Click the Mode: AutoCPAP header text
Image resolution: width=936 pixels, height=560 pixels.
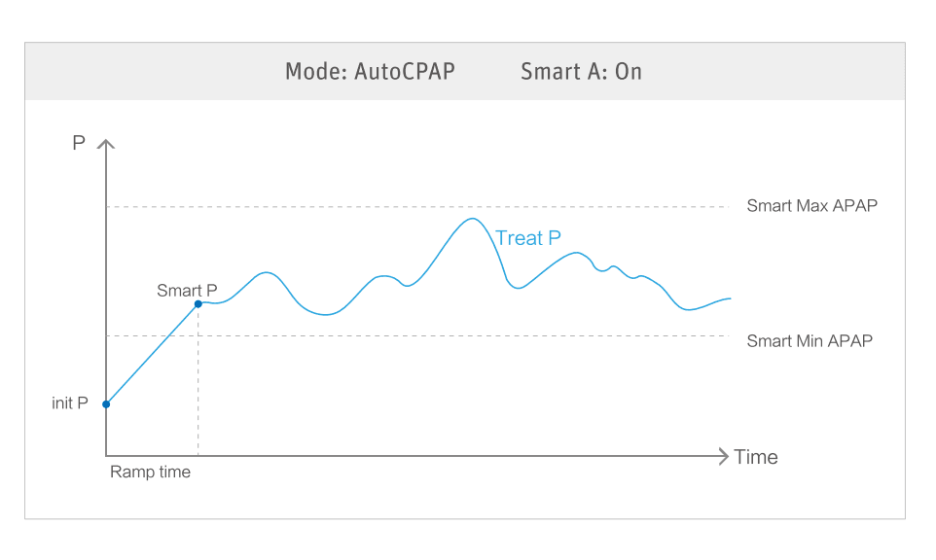click(x=370, y=71)
